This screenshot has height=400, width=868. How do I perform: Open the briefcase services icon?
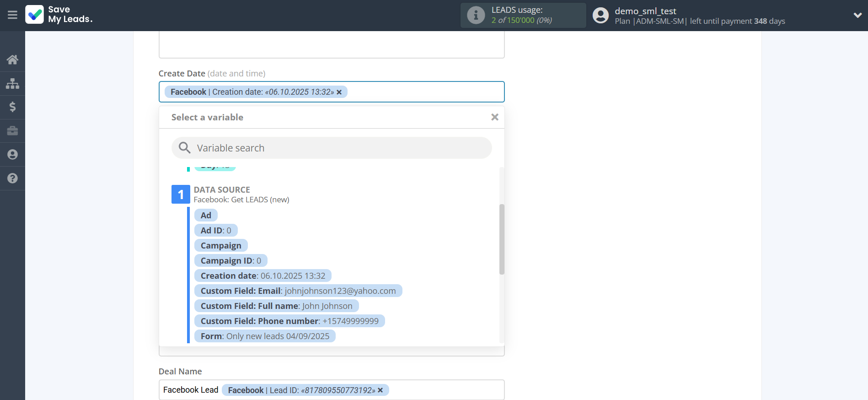12,131
